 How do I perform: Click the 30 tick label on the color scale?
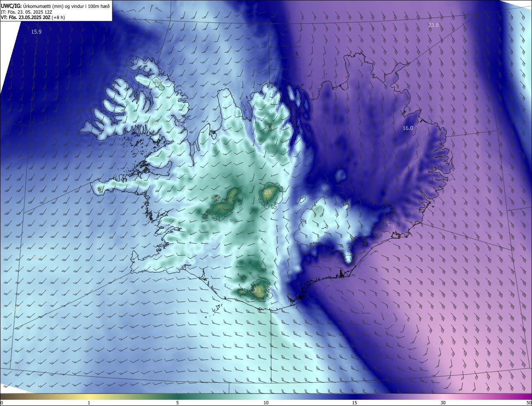(443, 403)
